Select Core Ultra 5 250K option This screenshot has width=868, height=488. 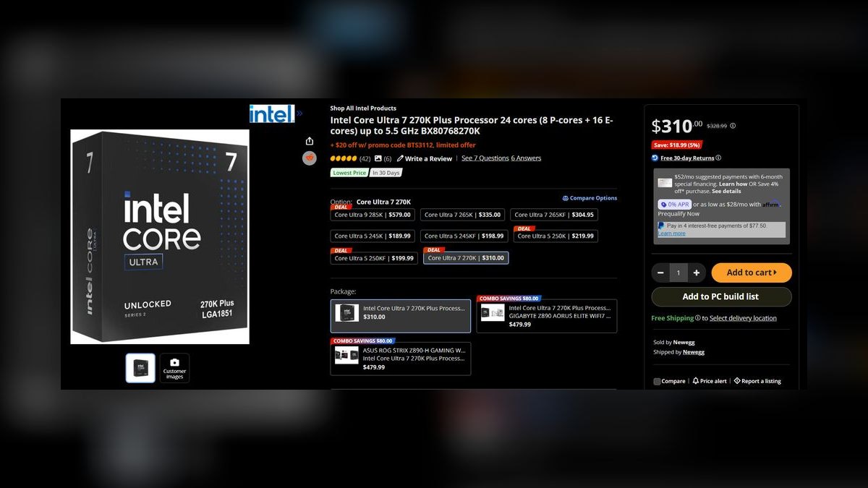556,236
